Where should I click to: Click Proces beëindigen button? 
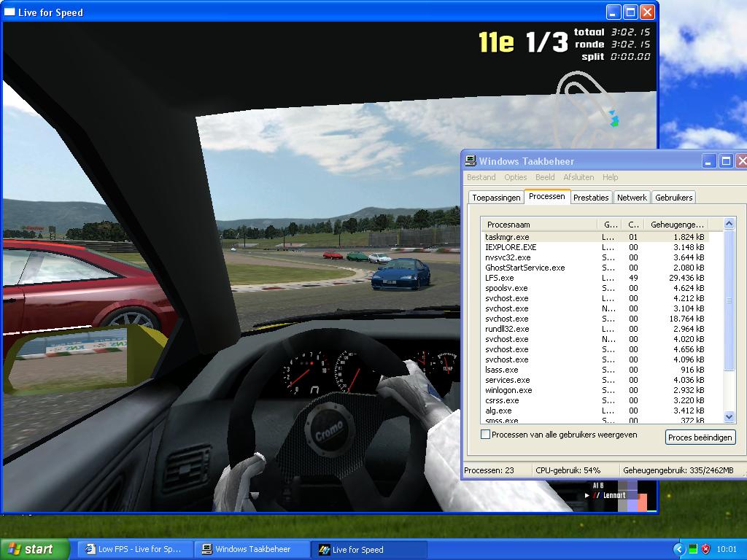coord(700,437)
